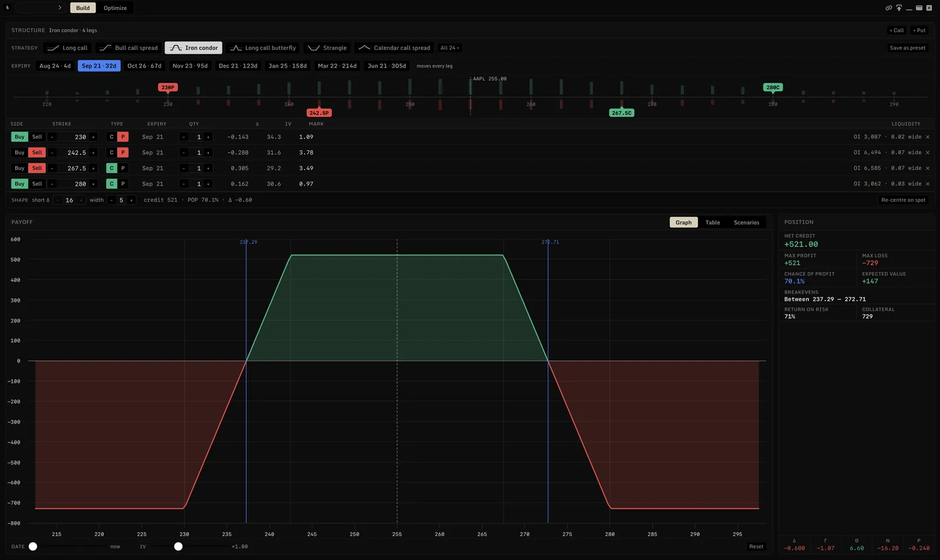
Task: Remove the 242.5 put leg
Action: click(x=928, y=153)
